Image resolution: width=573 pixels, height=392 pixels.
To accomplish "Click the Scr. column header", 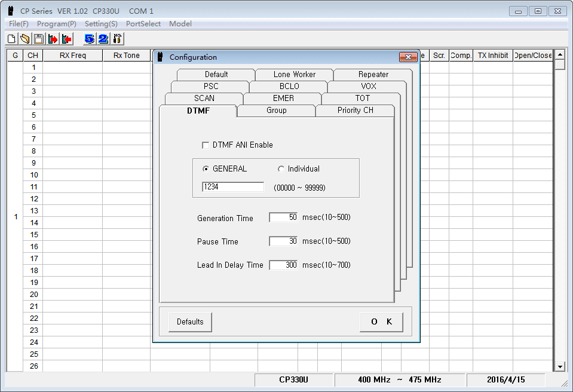I will point(439,56).
